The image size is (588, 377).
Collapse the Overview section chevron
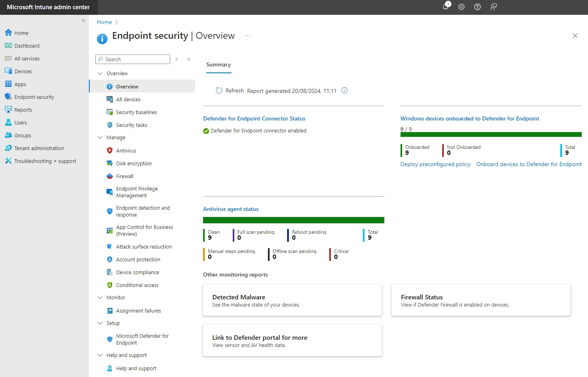[x=100, y=73]
